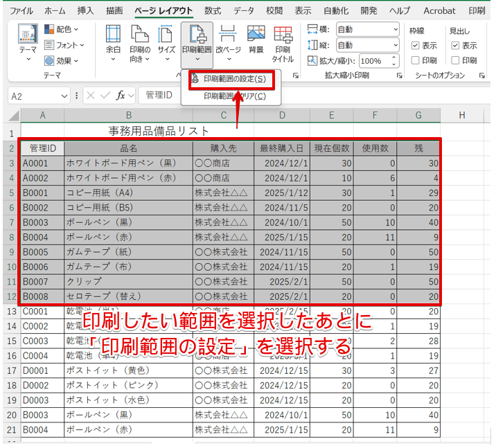Image resolution: width=496 pixels, height=448 pixels.
Task: Click cell コピー用紙（A4）
Action: tap(128, 193)
